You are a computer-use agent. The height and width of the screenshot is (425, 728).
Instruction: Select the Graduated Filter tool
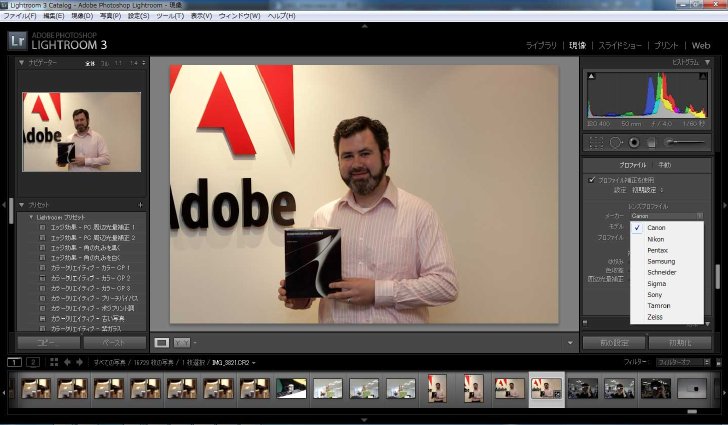(651, 143)
